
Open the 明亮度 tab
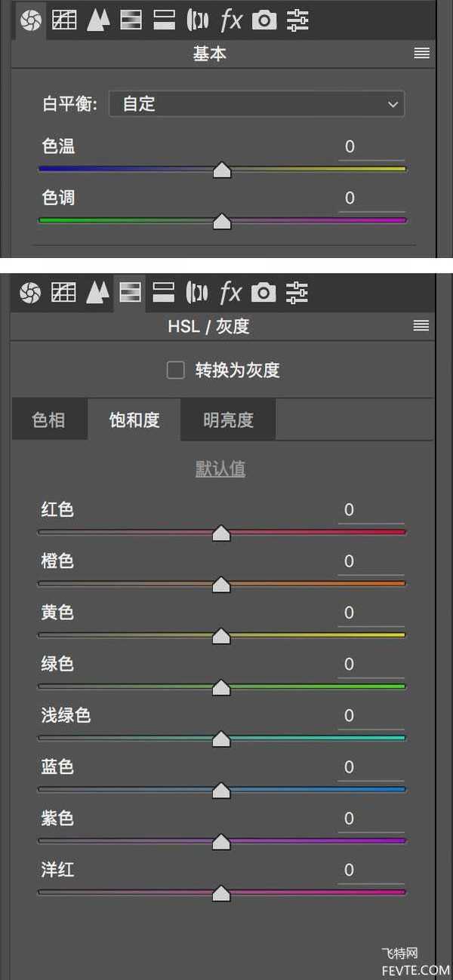[x=228, y=419]
